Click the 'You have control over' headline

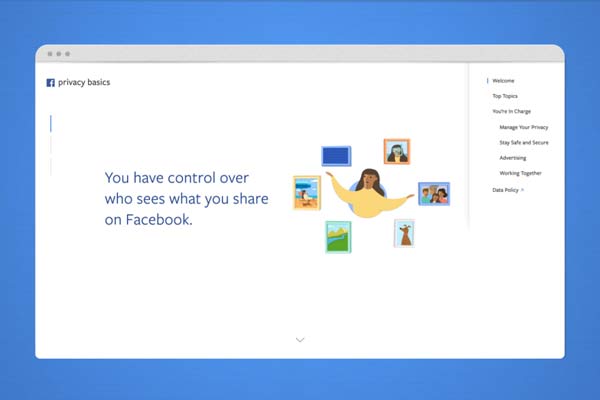(x=186, y=199)
